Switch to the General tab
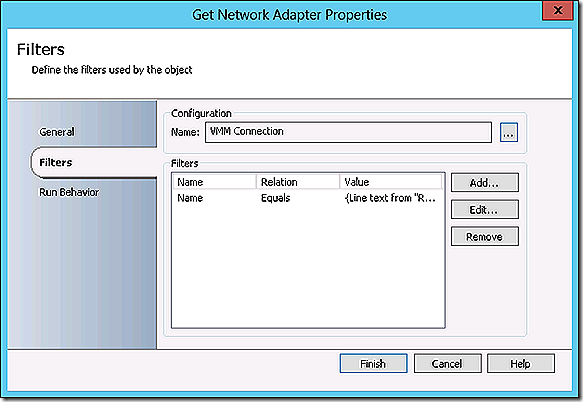The height and width of the screenshot is (402, 583). 57,132
